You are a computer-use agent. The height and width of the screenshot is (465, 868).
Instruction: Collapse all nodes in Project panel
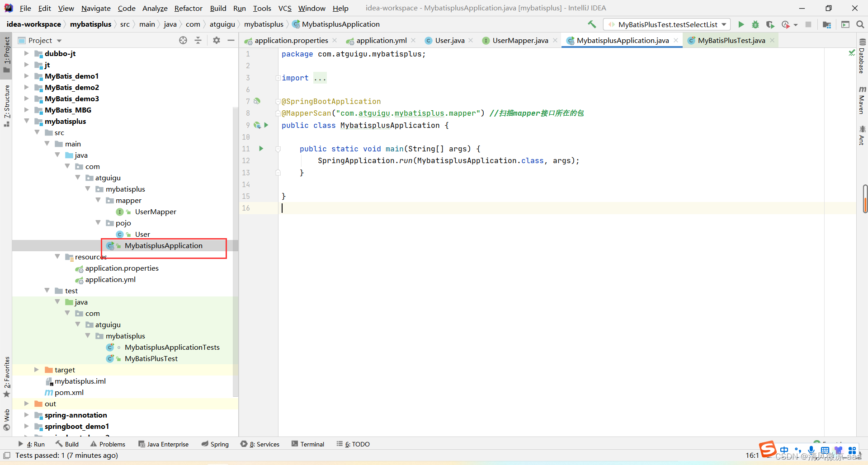pos(198,40)
